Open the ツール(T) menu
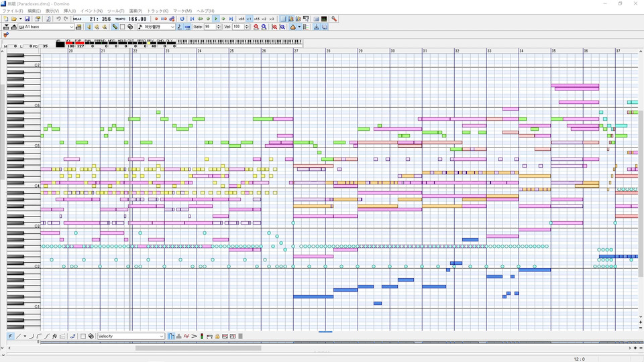644x362 pixels. click(x=115, y=11)
